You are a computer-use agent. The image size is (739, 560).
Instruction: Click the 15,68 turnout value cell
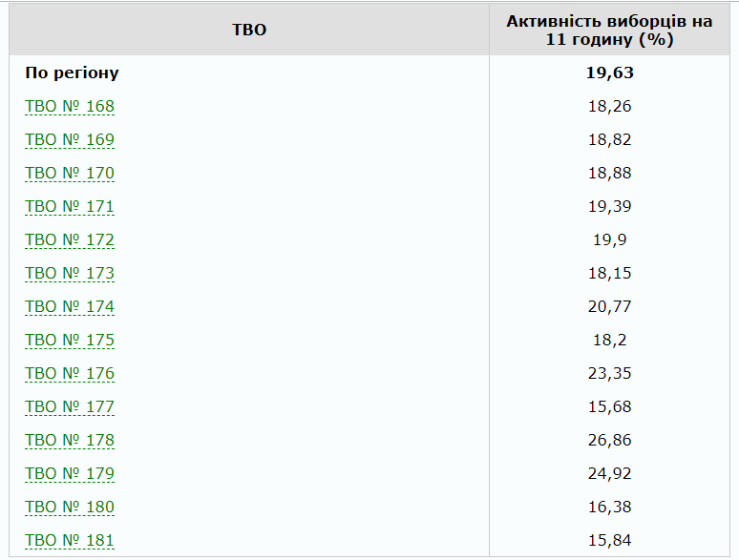tap(609, 407)
